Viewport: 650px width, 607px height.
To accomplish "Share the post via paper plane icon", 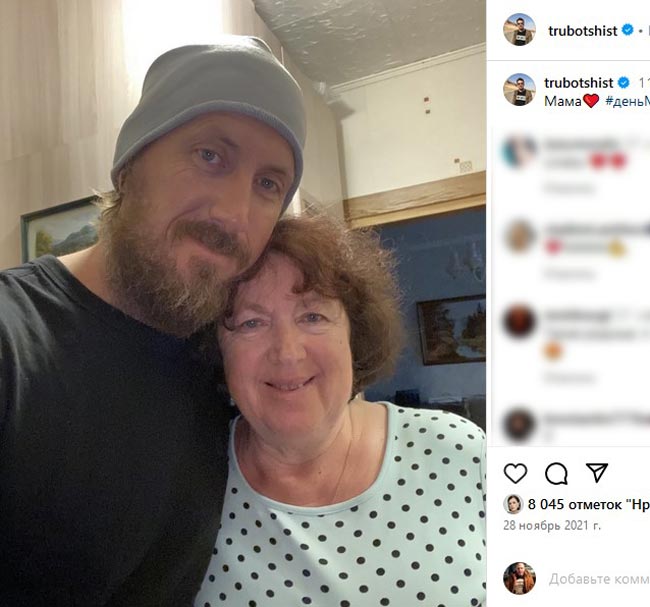I will pos(596,473).
